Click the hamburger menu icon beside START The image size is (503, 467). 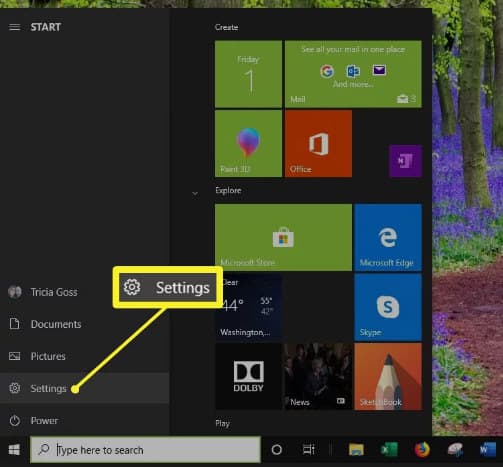tap(14, 27)
